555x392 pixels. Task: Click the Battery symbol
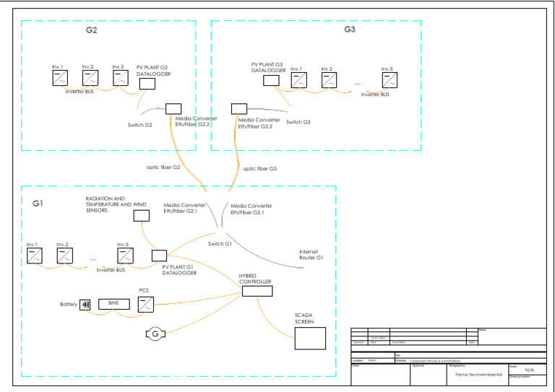click(x=85, y=305)
